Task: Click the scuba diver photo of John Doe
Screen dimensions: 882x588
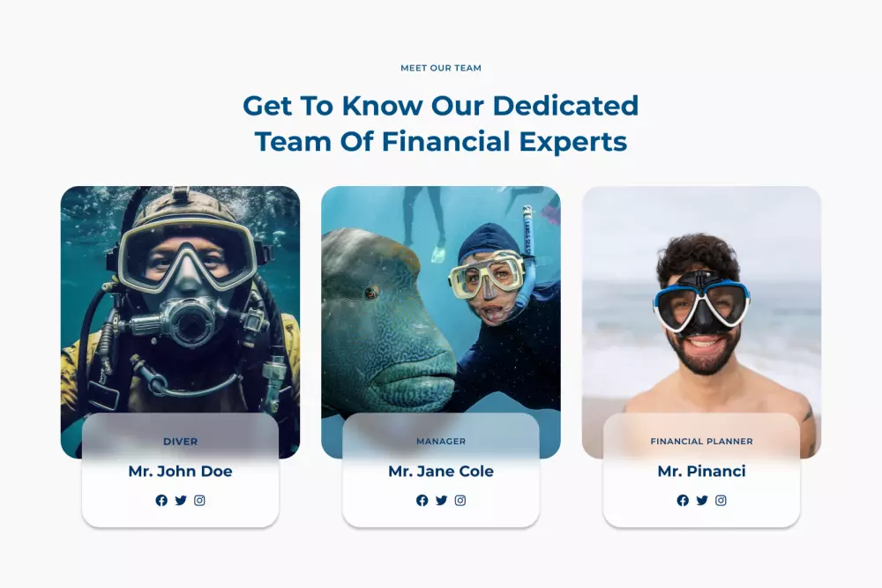Action: 180,301
